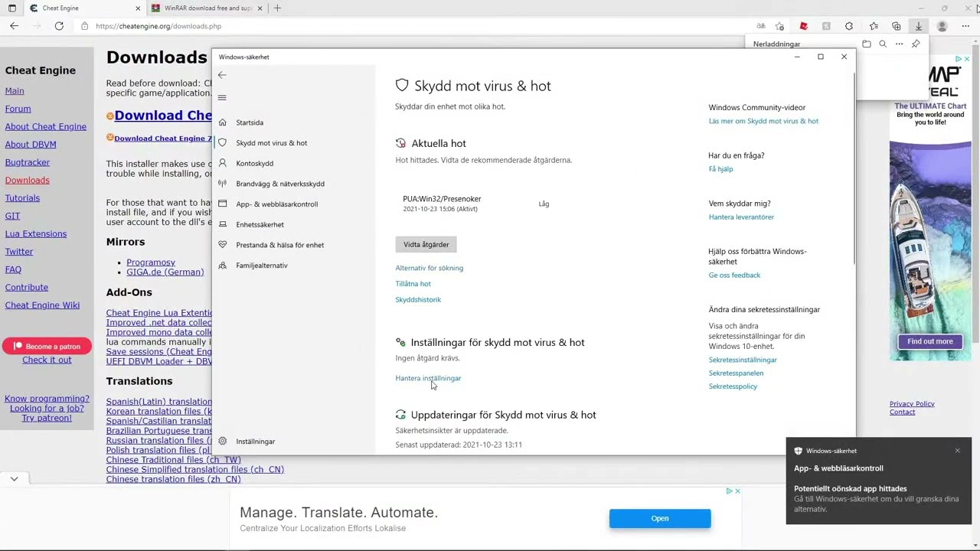Search downloads in Nerladdningar panel

coord(883,44)
